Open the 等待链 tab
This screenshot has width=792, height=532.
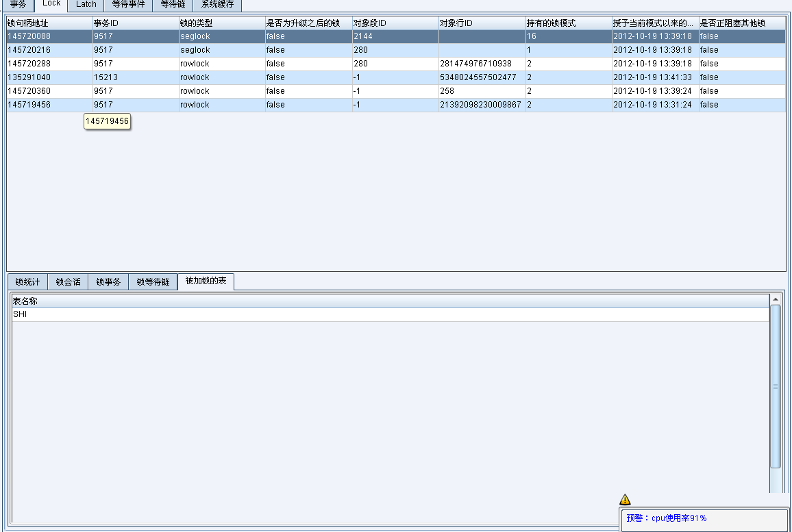[x=173, y=4]
